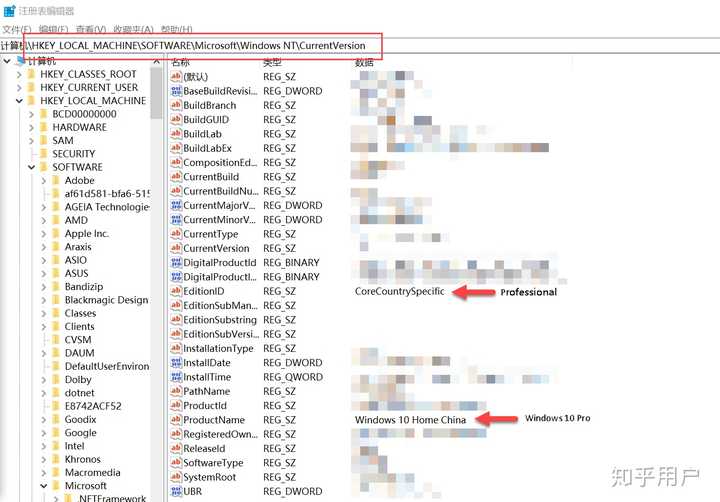The width and height of the screenshot is (720, 502).
Task: Click the (默认) default value icon
Action: pyautogui.click(x=176, y=77)
